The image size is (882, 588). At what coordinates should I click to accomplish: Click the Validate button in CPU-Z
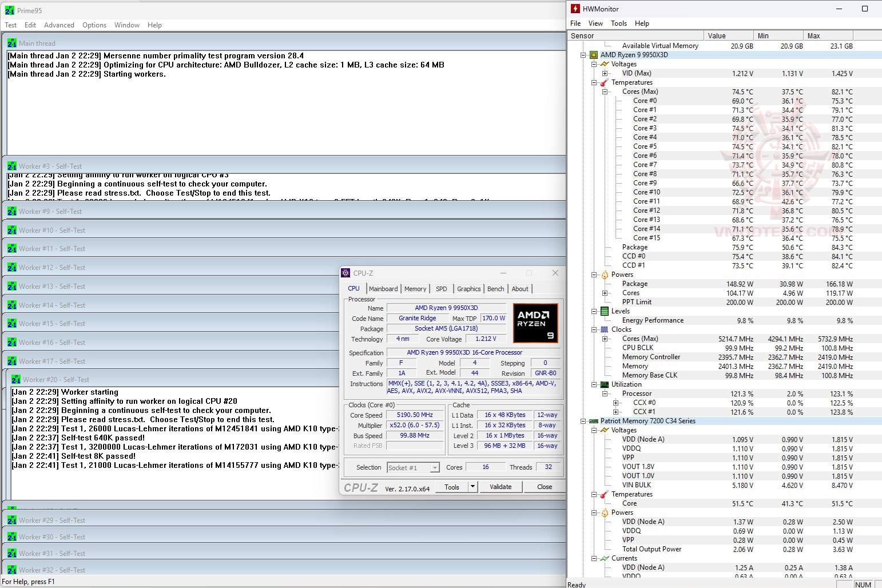500,487
